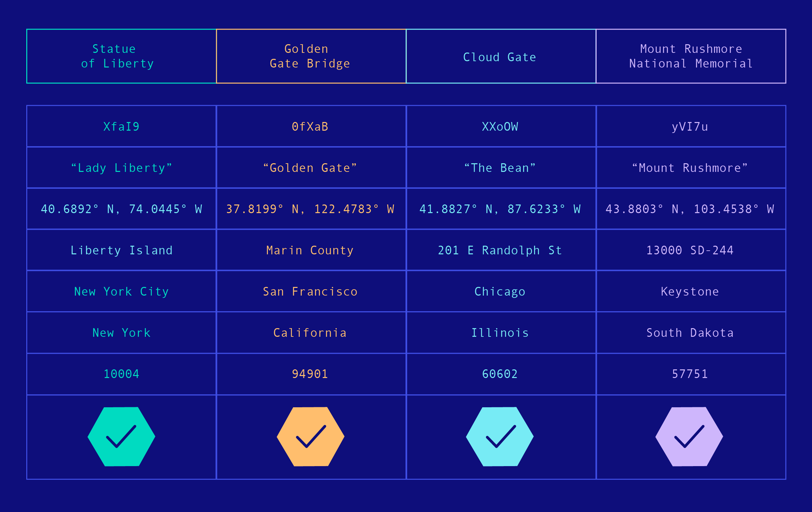Click the cyan hexagon checkmark icon
The image size is (812, 512).
(500, 437)
